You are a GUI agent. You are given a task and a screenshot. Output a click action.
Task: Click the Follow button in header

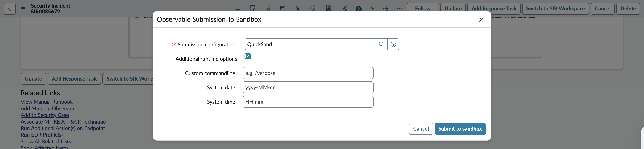(x=423, y=9)
